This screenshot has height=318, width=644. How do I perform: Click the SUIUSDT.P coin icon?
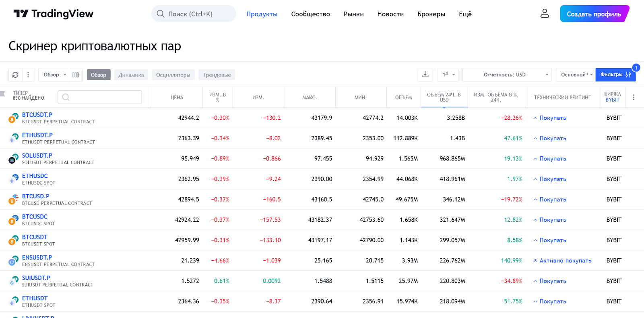(x=13, y=281)
